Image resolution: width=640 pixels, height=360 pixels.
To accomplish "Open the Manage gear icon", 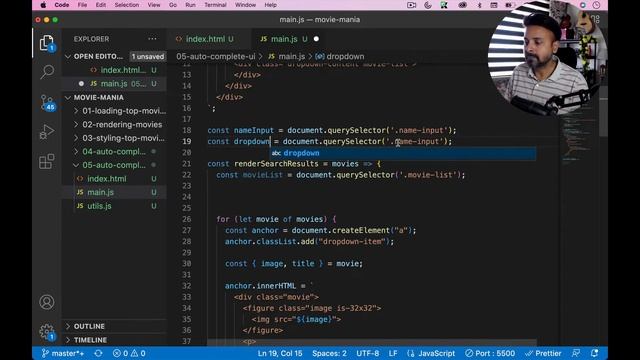I will tap(47, 331).
